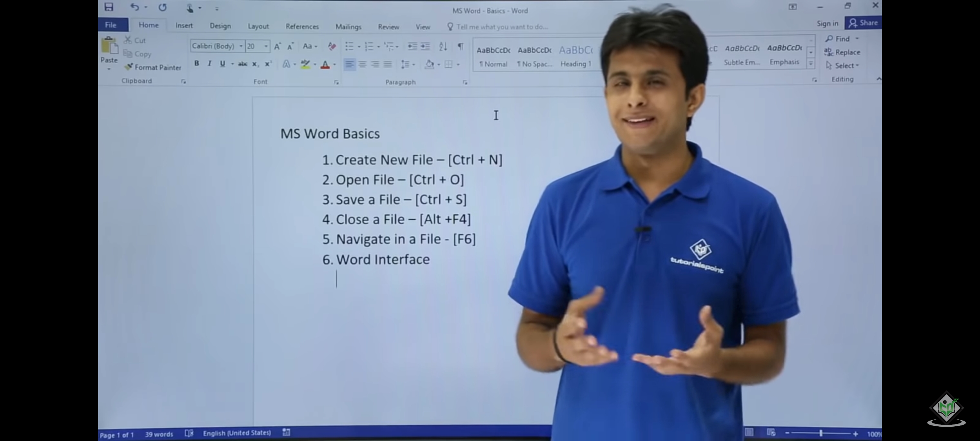
Task: Click the Underline formatting icon
Action: (x=223, y=64)
